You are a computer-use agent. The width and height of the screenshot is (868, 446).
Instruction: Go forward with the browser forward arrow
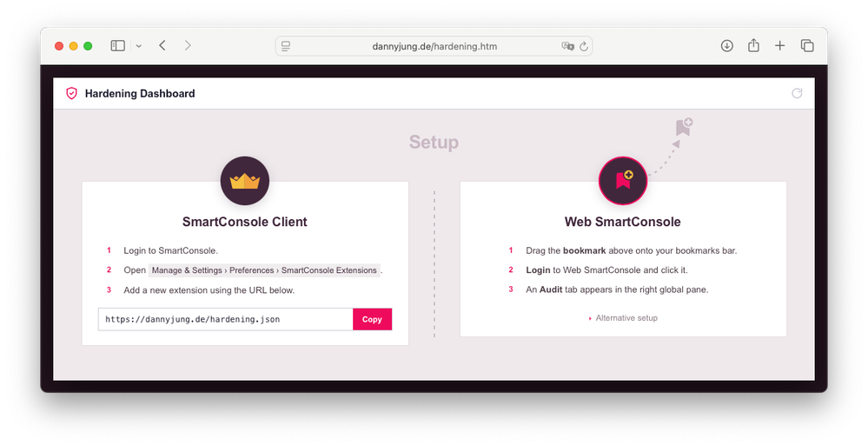pos(188,45)
